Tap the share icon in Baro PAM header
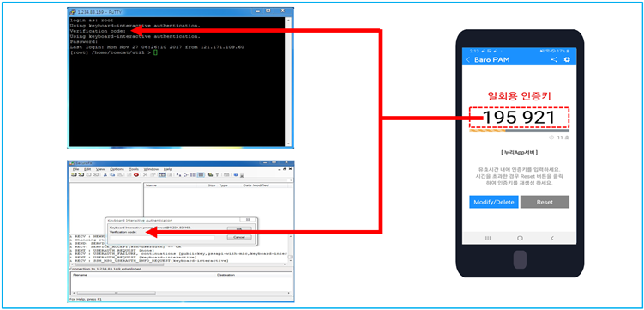 [554, 60]
